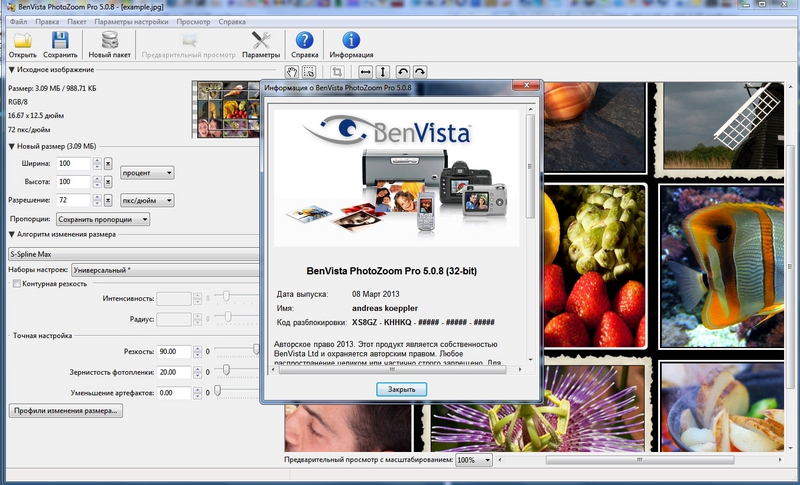This screenshot has height=485, width=800.
Task: Click the Высота value field
Action: coord(73,182)
